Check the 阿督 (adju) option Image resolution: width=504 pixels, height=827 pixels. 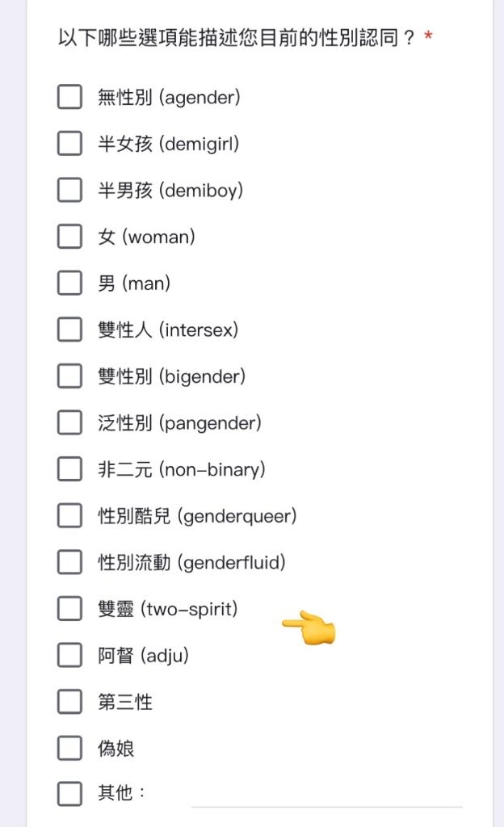tap(69, 654)
